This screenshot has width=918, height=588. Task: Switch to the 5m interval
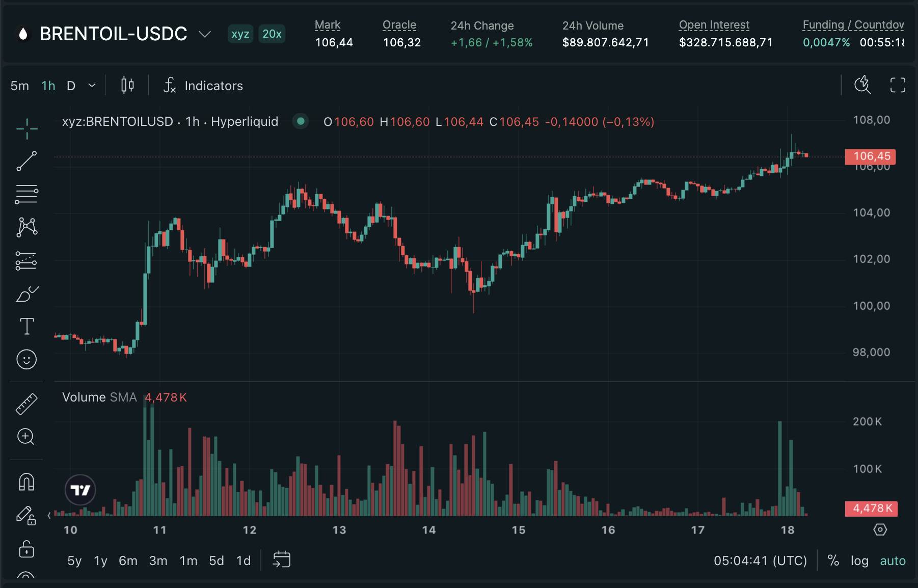20,86
